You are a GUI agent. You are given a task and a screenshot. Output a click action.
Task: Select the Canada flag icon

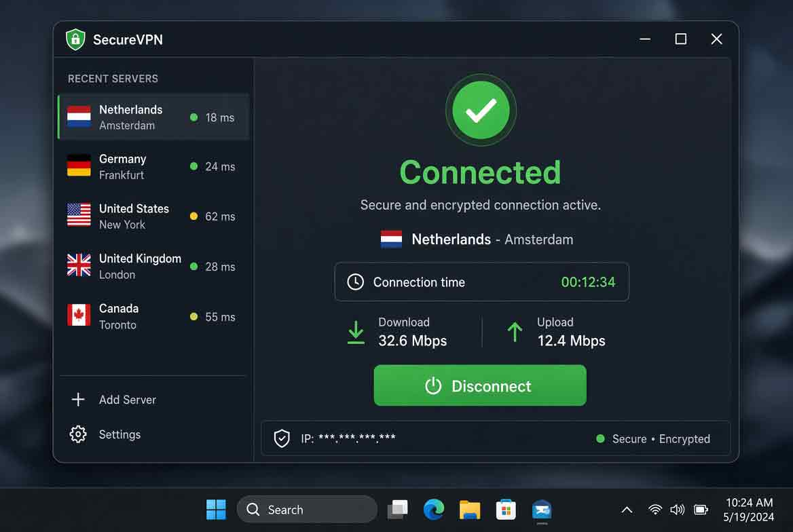coord(79,315)
